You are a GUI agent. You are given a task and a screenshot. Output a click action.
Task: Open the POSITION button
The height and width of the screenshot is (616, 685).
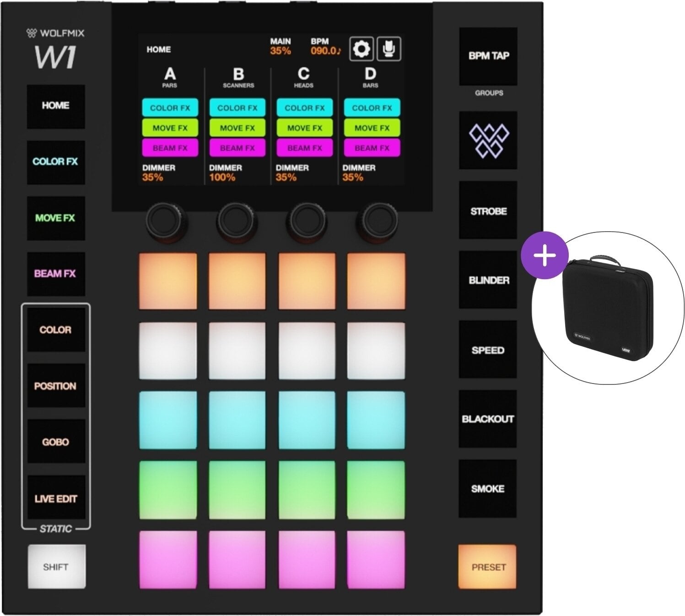tap(55, 386)
